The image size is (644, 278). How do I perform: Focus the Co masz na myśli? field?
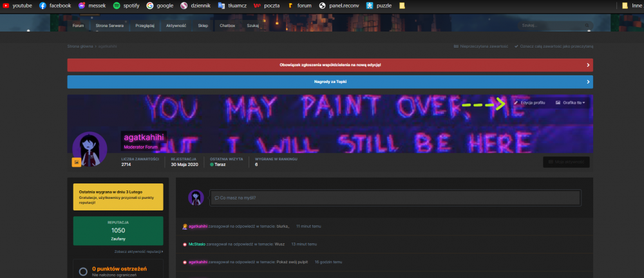[395, 198]
